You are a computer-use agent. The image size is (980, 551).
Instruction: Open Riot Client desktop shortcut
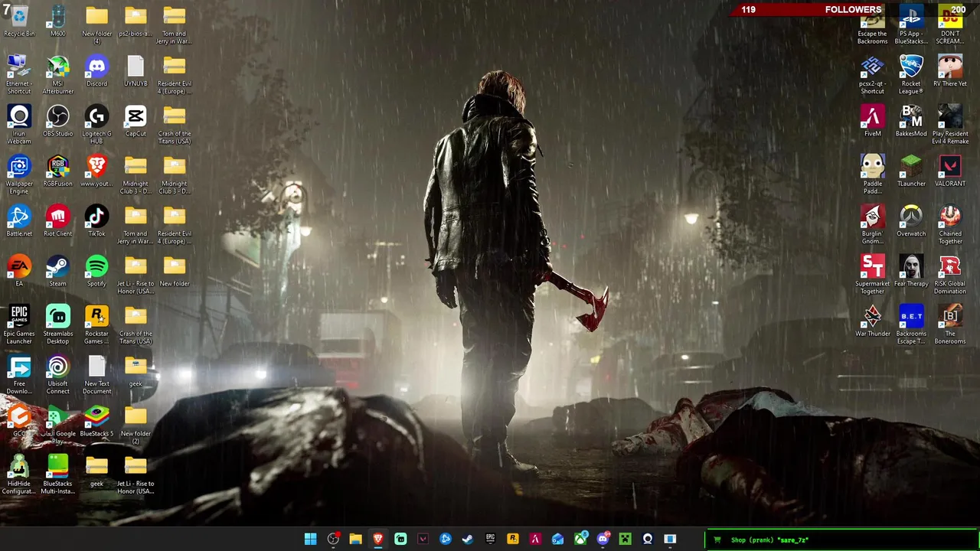pos(57,220)
